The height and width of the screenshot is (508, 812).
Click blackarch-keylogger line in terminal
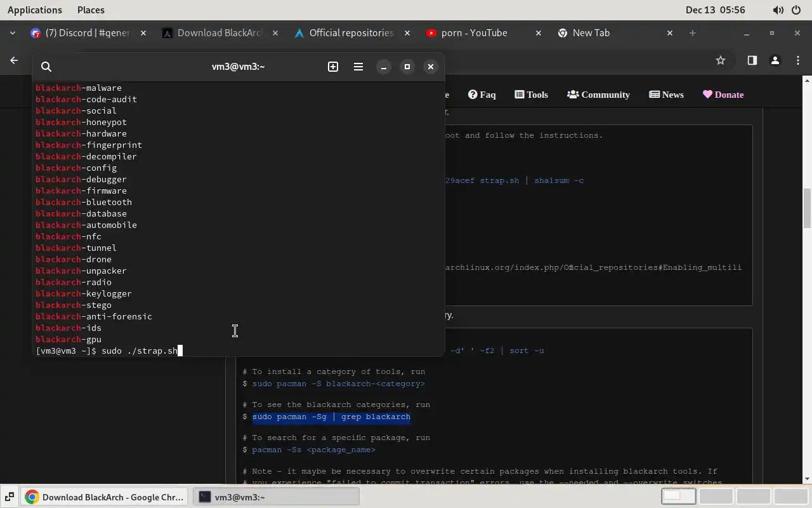click(84, 293)
